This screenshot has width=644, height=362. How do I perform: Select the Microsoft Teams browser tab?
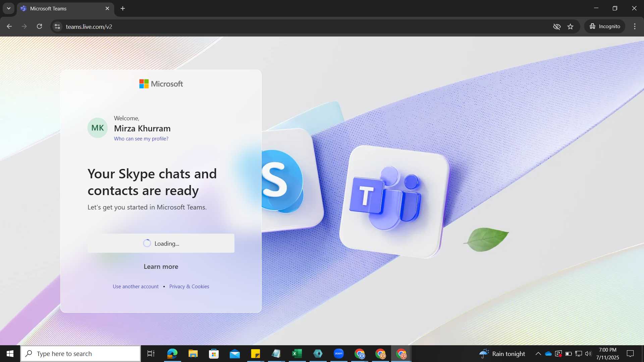click(65, 8)
